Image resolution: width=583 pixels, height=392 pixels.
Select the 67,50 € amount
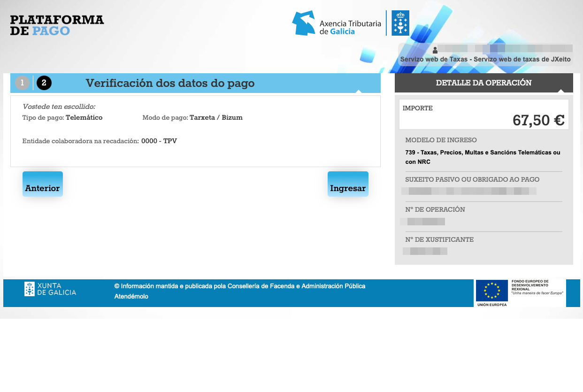[538, 121]
